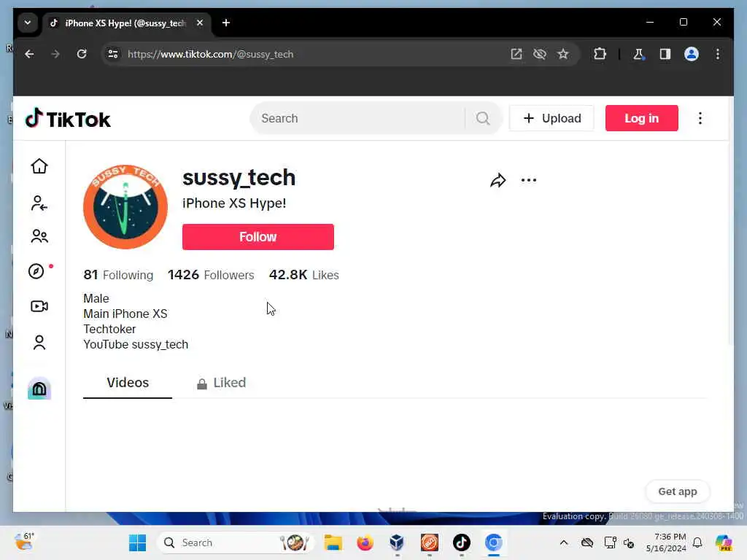Screen dimensions: 747x560
Task: Select the iPhone XS Hype! browser tab
Action: coord(125,23)
